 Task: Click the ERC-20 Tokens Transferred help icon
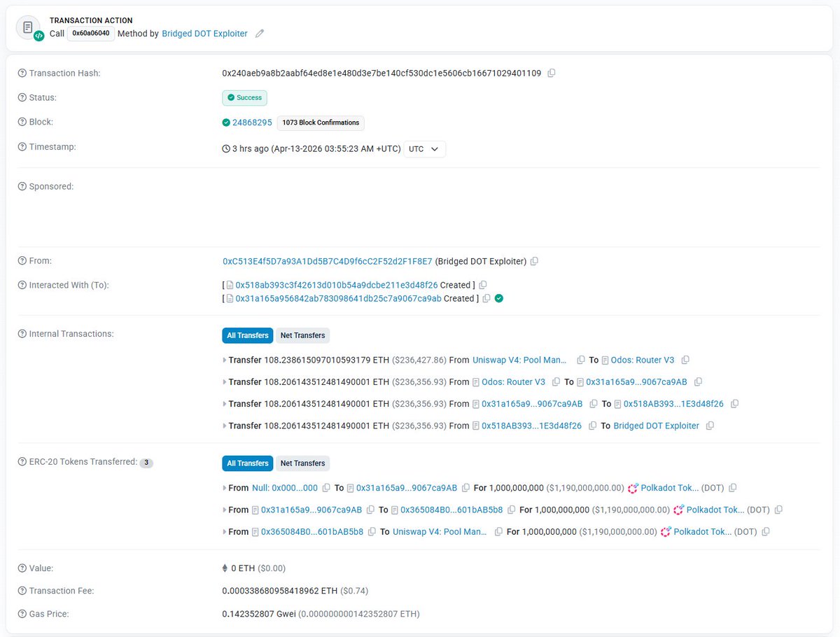22,461
